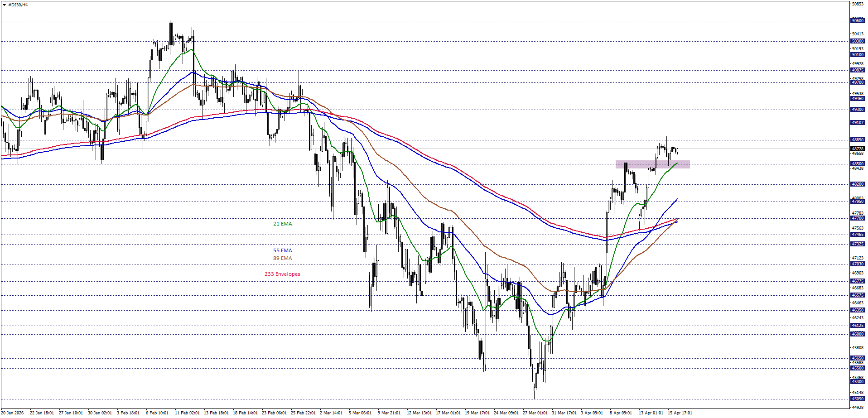The image size is (868, 418).
Task: Click the 46000 price level tag
Action: click(858, 334)
